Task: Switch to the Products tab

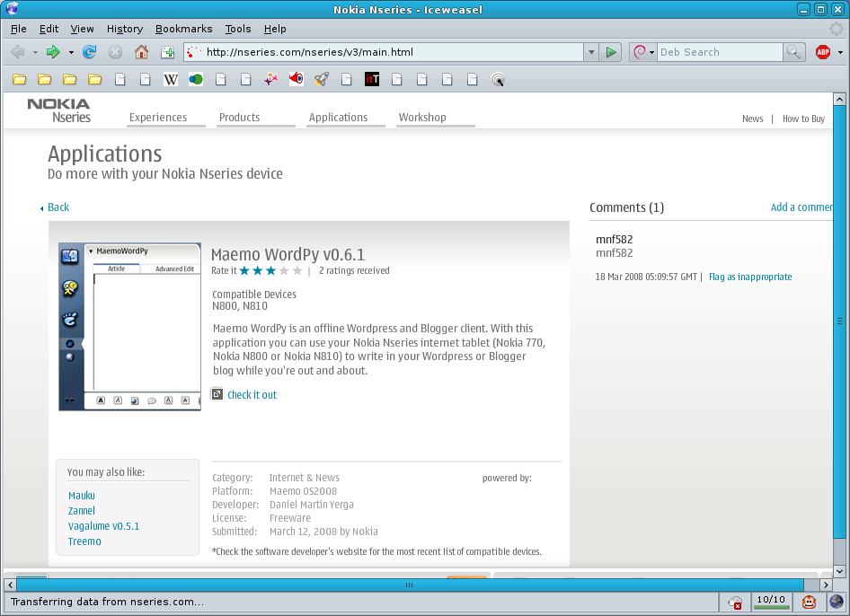Action: [x=239, y=118]
